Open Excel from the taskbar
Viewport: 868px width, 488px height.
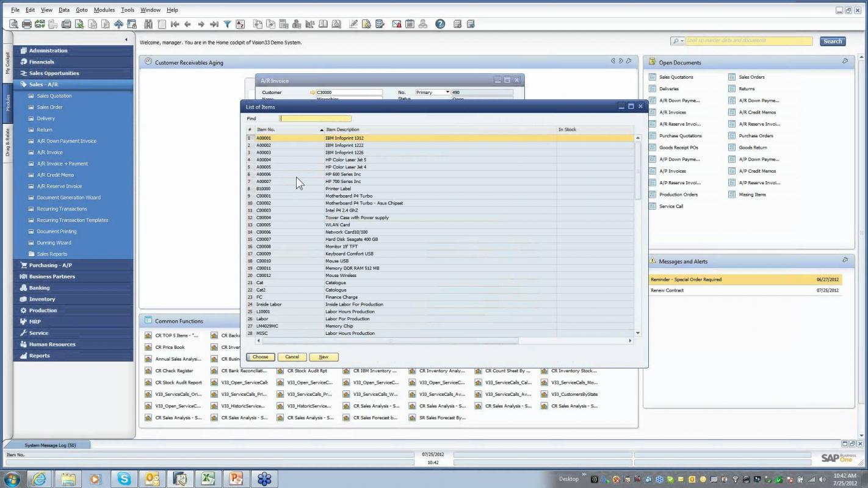pyautogui.click(x=208, y=479)
